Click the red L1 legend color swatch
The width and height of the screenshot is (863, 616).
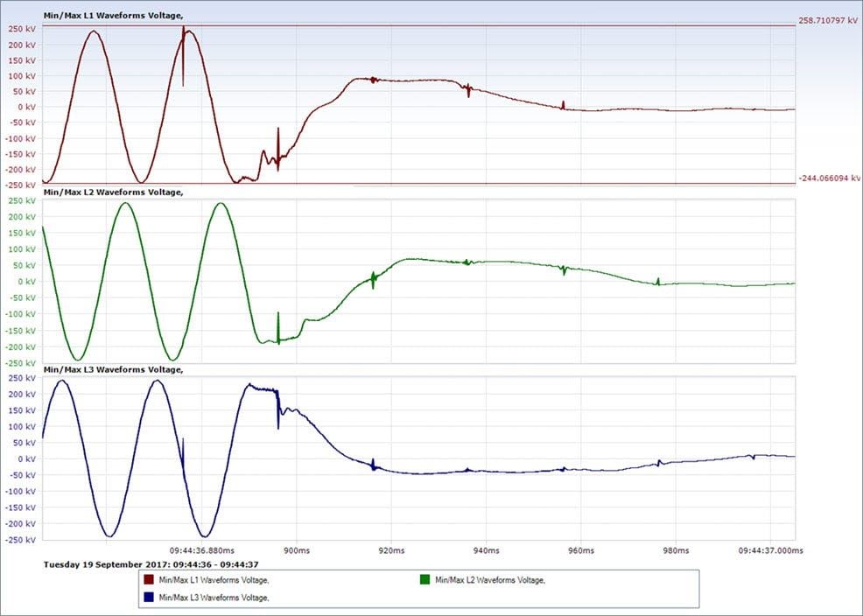pos(147,580)
